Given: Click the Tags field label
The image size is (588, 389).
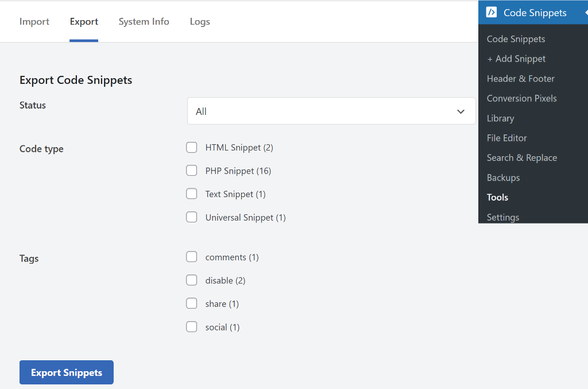Looking at the screenshot, I should (29, 259).
